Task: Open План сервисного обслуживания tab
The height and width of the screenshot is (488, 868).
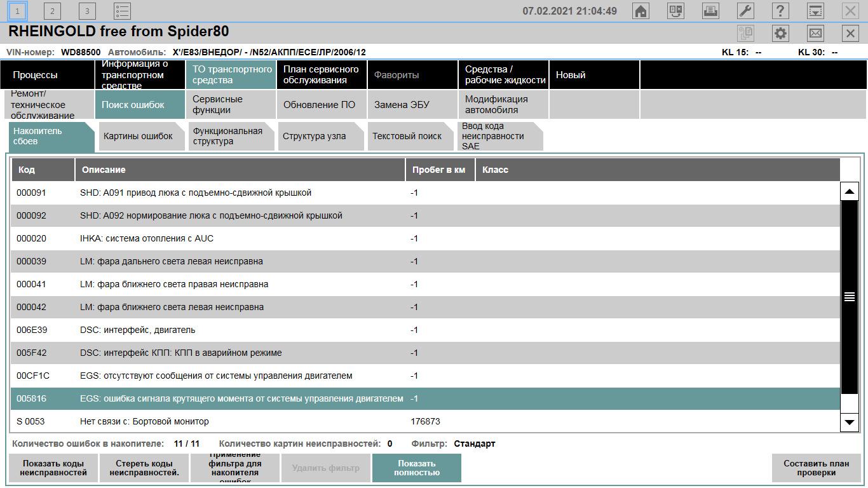Action: 322,75
